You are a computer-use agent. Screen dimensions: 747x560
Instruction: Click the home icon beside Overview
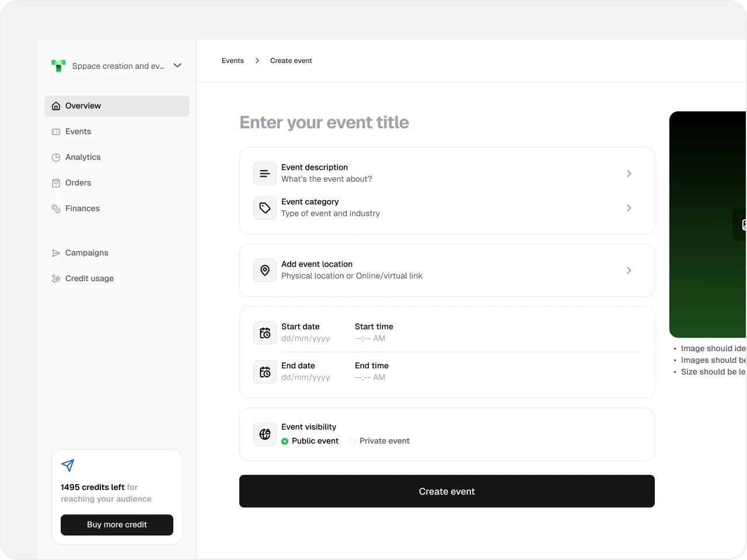click(x=56, y=106)
